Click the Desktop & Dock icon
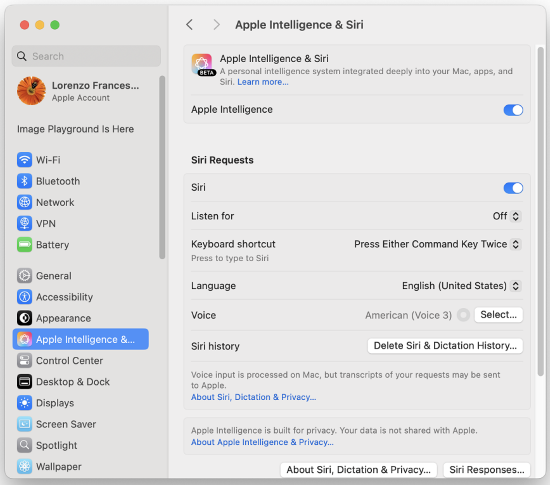Screen dimensions: 550x485 tap(24, 382)
